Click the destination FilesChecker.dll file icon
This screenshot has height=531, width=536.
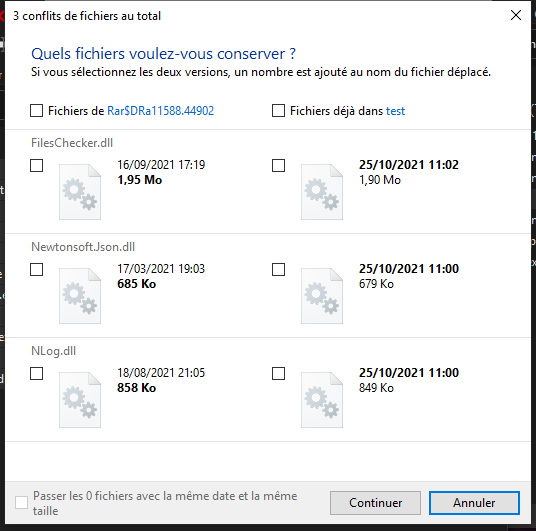pyautogui.click(x=322, y=192)
